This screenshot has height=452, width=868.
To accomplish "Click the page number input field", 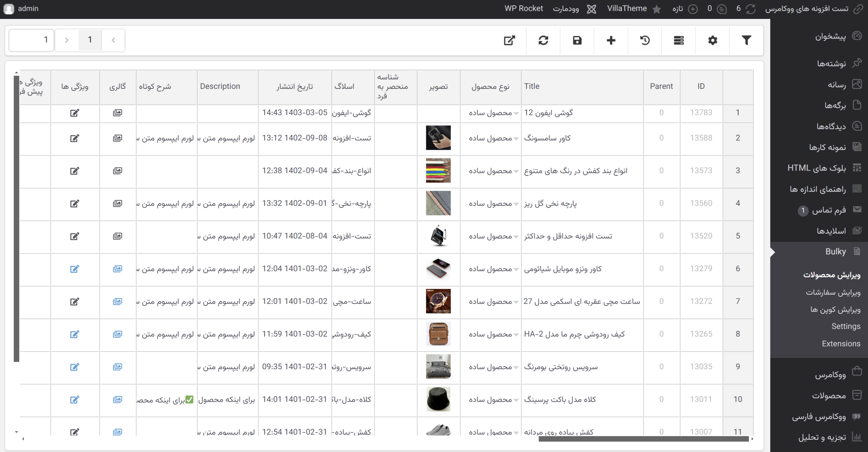I will tap(31, 40).
